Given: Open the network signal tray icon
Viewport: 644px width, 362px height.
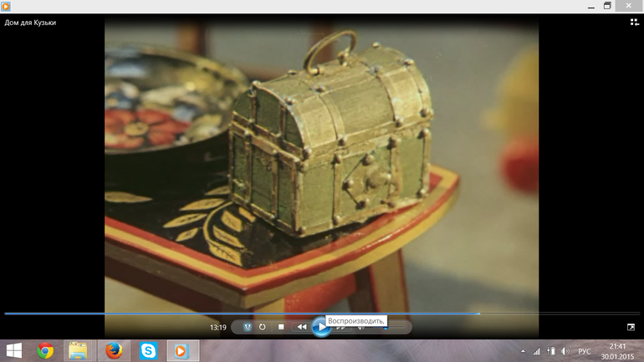Looking at the screenshot, I should coord(536,352).
